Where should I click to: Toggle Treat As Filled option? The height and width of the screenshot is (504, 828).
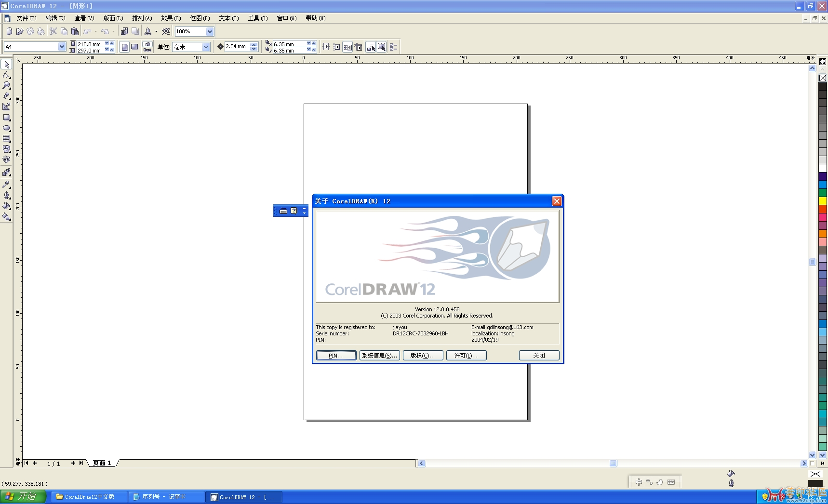point(382,47)
